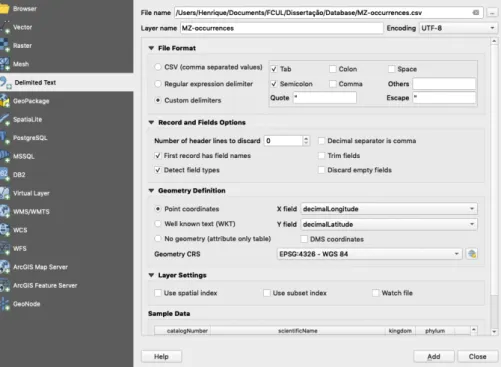Enable Discard empty fields option

(x=321, y=170)
